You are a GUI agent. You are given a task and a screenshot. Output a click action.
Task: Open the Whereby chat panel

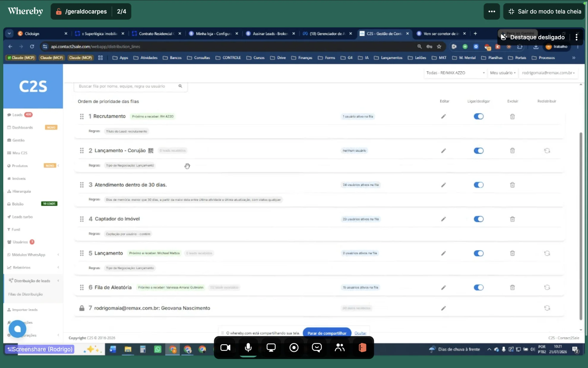coord(317,347)
